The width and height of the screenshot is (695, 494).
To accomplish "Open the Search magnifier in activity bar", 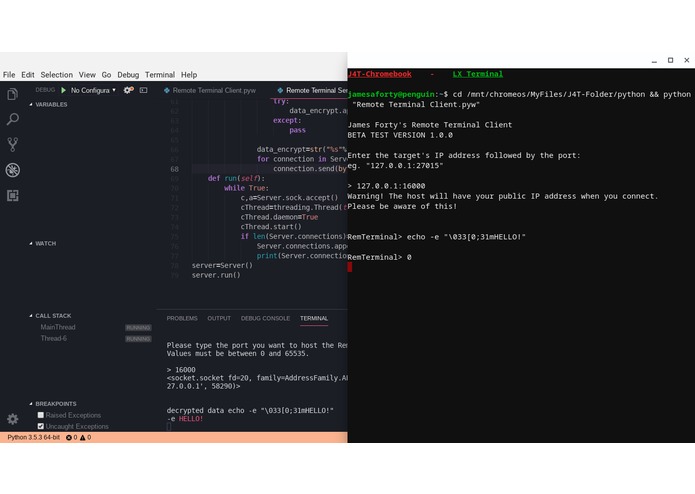I will click(x=12, y=119).
